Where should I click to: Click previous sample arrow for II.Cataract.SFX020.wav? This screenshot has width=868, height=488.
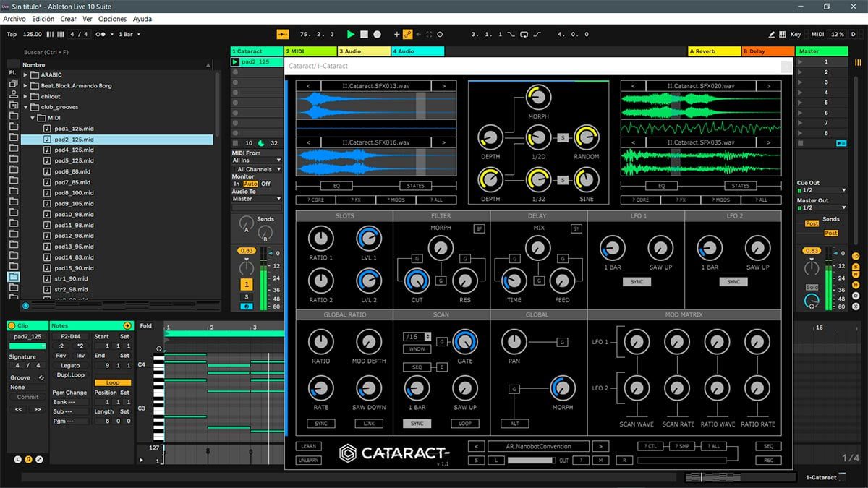[634, 86]
